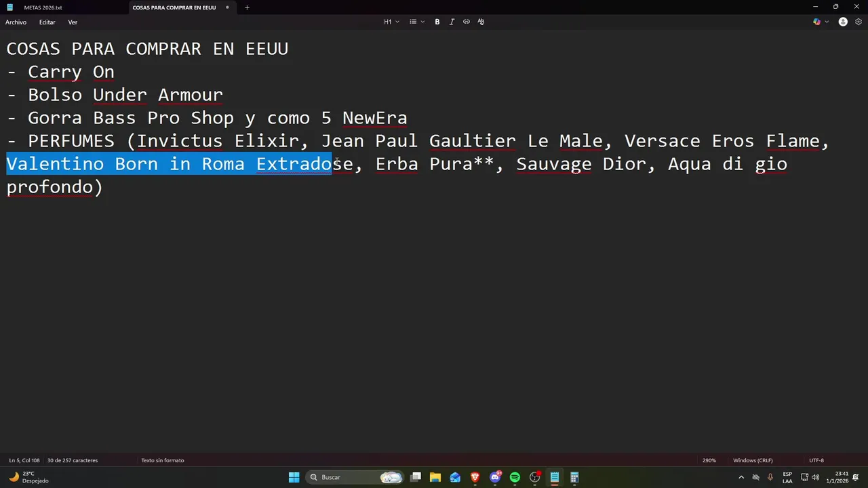
Task: Open the weather widget showing 23°C Despejado
Action: pos(30,477)
